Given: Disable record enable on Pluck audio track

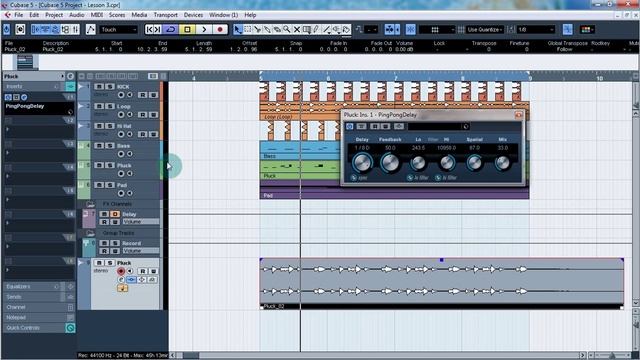Looking at the screenshot, I should (x=121, y=271).
